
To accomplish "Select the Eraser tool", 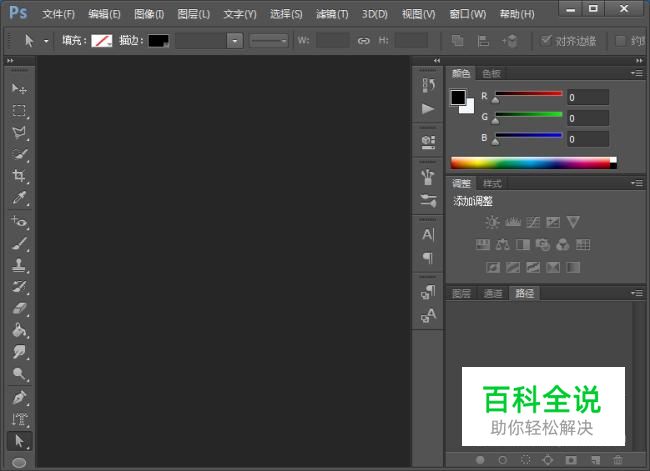I will [19, 309].
